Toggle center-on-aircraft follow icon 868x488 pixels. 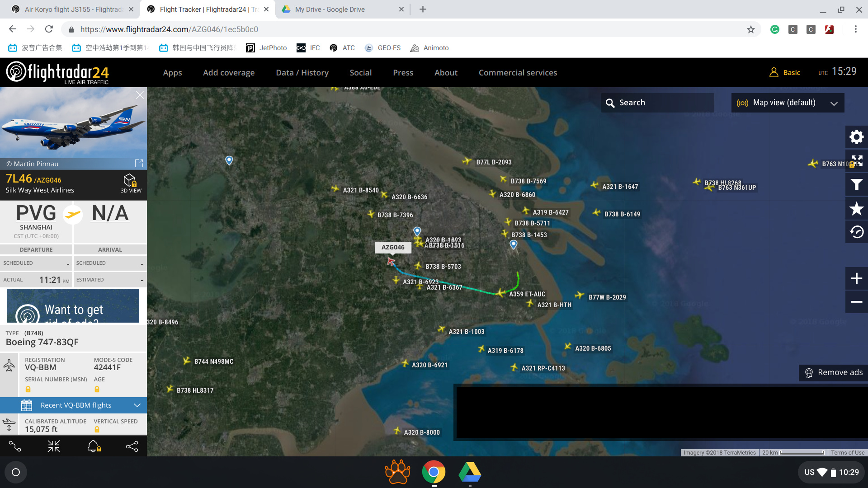pyautogui.click(x=54, y=446)
